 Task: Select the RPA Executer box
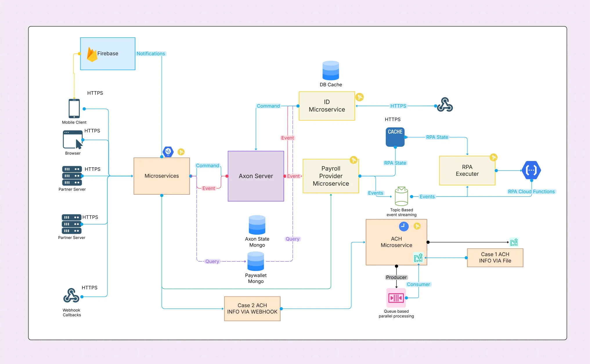pos(467,171)
